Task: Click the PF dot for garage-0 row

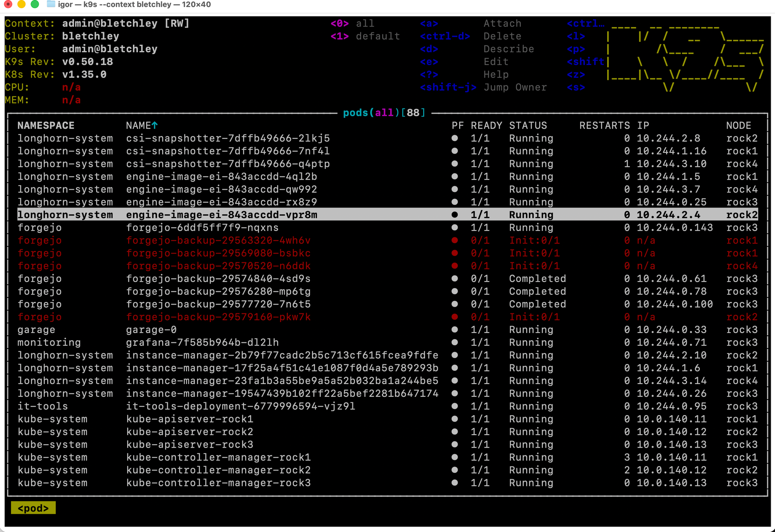Action: coord(455,330)
